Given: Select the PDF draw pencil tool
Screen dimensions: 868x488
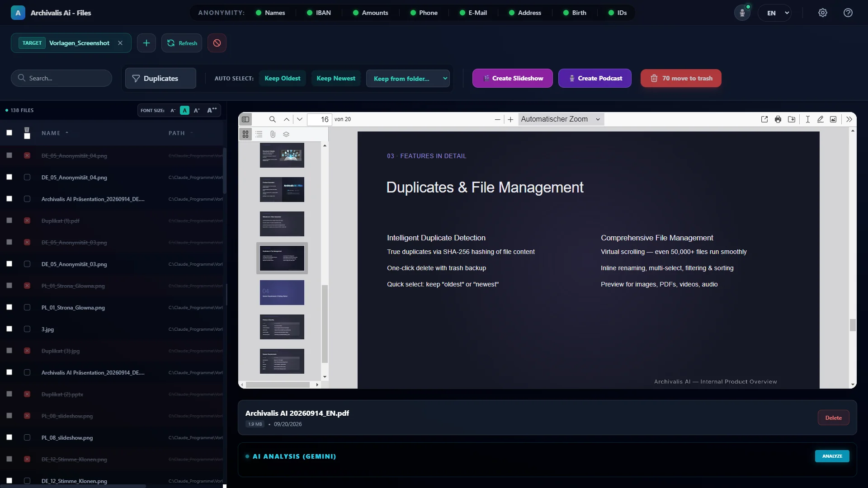Looking at the screenshot, I should tap(821, 119).
